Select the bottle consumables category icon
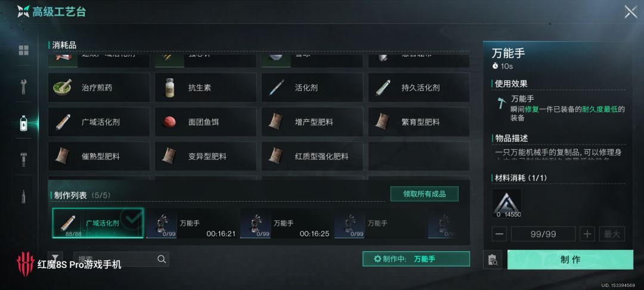 point(24,123)
